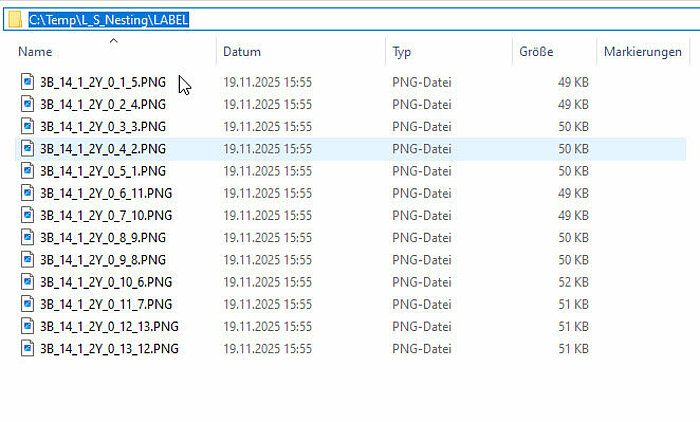This screenshot has width=700, height=422.
Task: Select the file named 3B_14_1_2Y_0_7_10.PNG
Action: coord(105,215)
